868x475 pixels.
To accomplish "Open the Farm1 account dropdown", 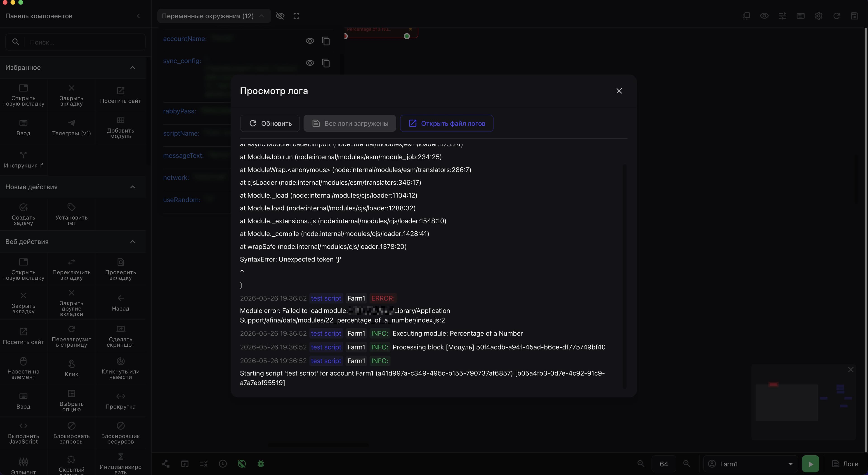I will (751, 464).
